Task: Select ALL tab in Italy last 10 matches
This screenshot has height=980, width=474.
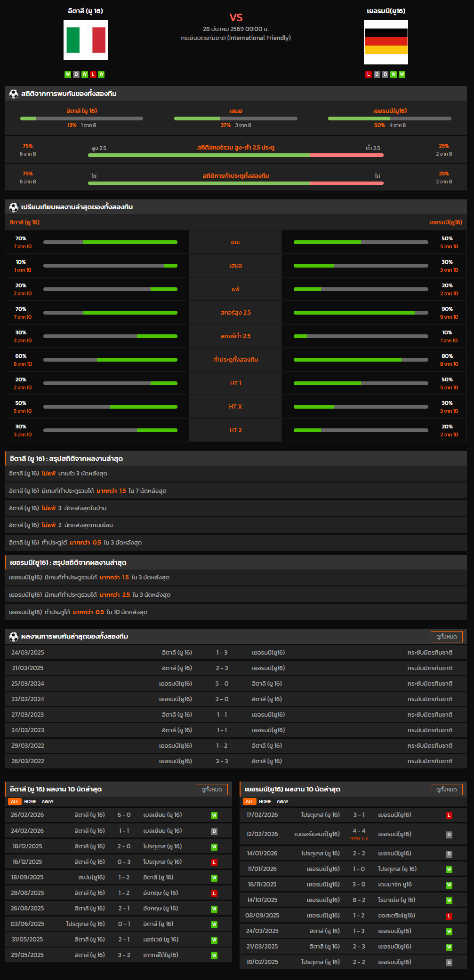Action: coord(15,802)
